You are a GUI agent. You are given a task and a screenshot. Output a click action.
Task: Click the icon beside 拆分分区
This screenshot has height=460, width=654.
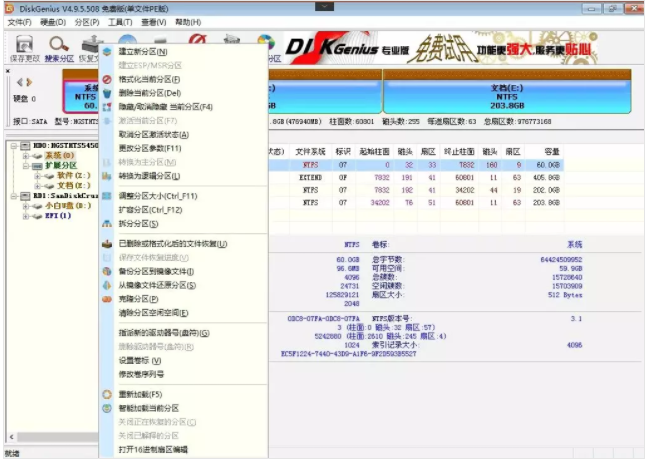click(107, 224)
